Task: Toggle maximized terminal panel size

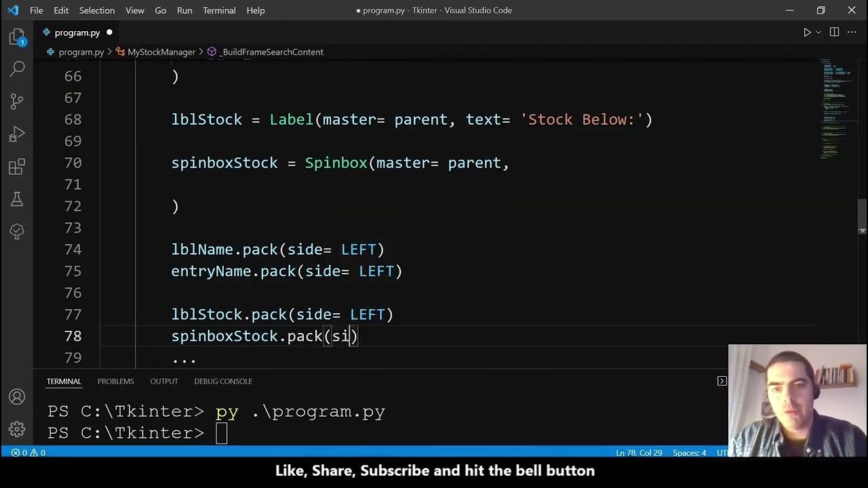Action: pyautogui.click(x=722, y=381)
